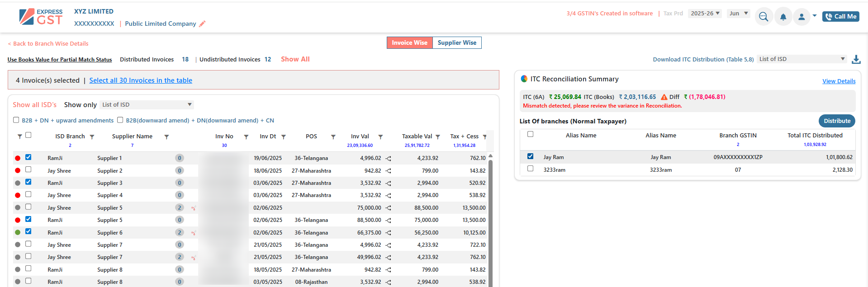
Task: Click share icon in Supplier 1 row
Action: [389, 159]
